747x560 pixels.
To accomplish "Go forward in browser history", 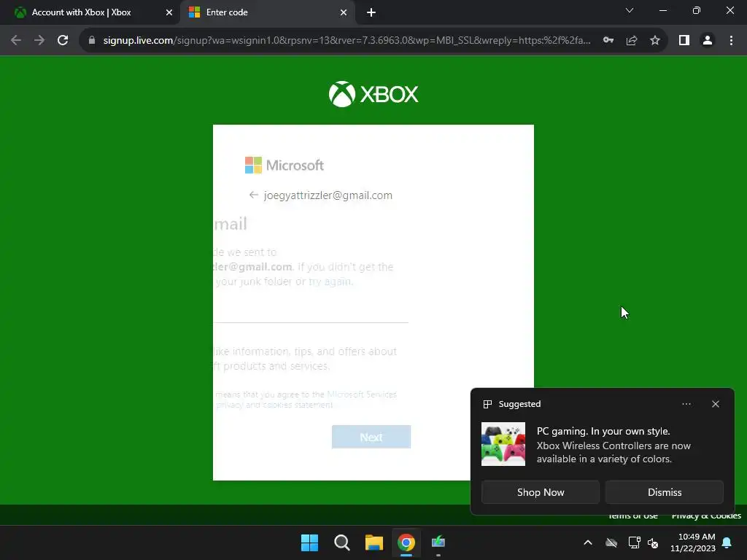I will (x=39, y=41).
